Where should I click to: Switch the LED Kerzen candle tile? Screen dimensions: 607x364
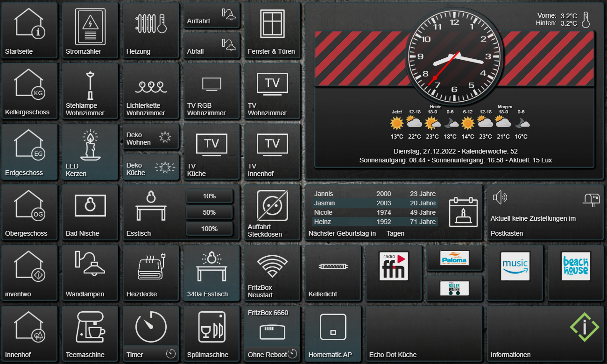(90, 152)
